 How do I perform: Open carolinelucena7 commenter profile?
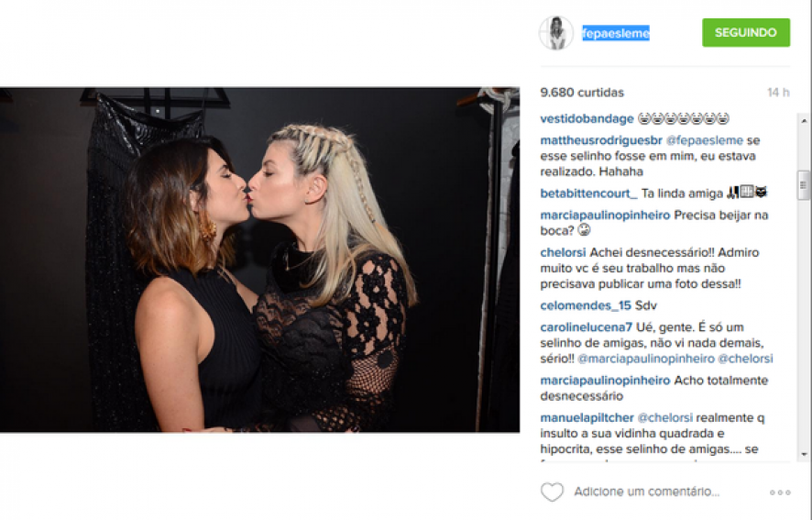tap(587, 327)
